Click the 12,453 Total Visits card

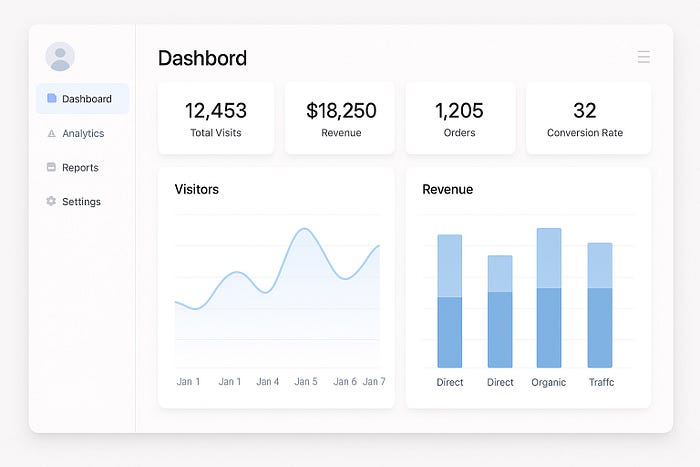(x=216, y=118)
